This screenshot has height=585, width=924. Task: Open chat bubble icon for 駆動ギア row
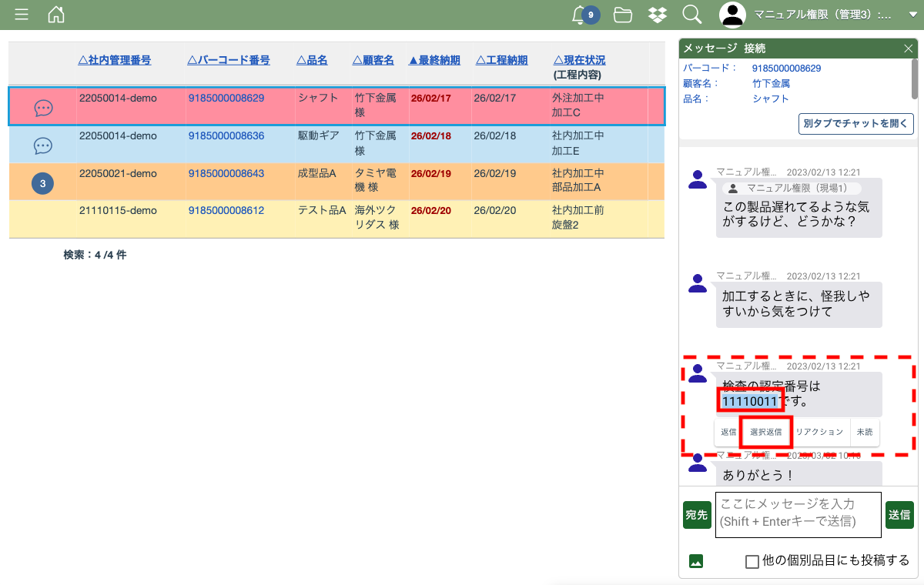click(x=44, y=145)
